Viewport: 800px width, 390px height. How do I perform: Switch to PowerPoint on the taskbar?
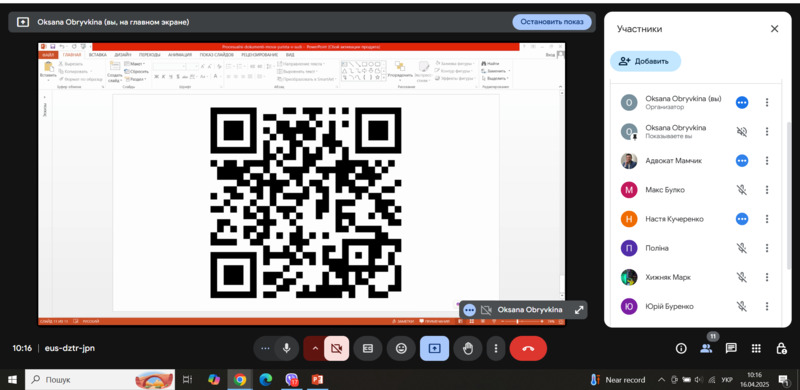(x=317, y=380)
